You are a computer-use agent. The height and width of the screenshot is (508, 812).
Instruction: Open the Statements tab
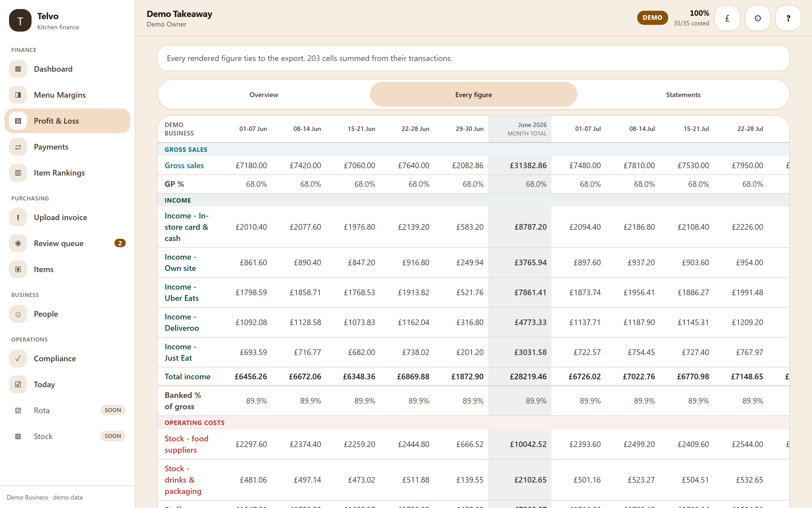click(683, 95)
